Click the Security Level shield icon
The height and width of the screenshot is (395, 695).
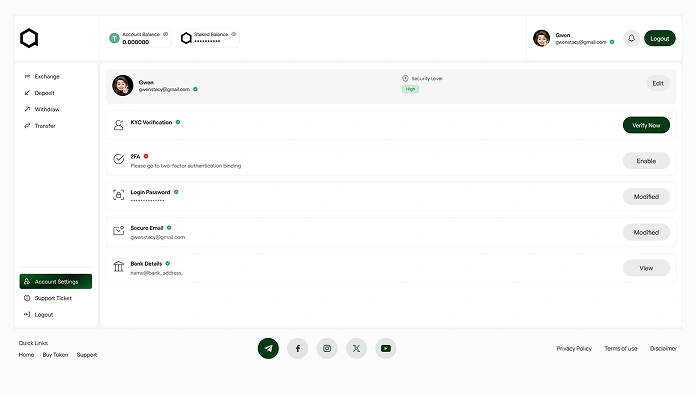[x=405, y=78]
